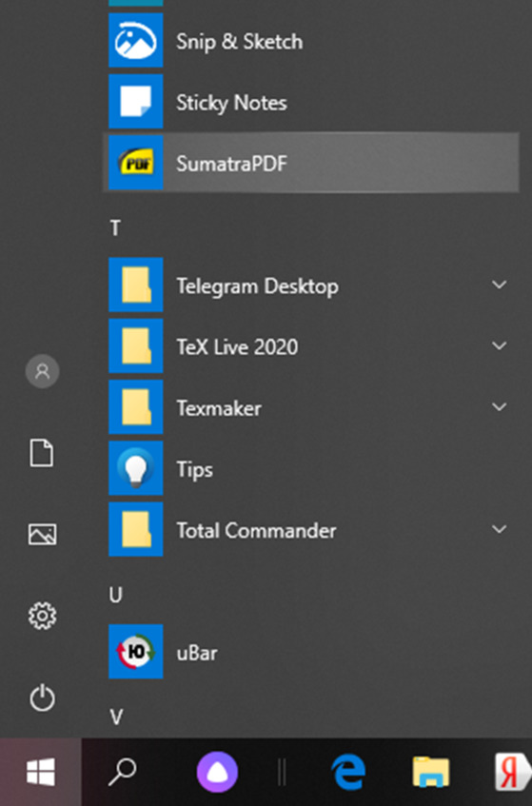
Task: Launch uBar application
Action: (x=311, y=652)
